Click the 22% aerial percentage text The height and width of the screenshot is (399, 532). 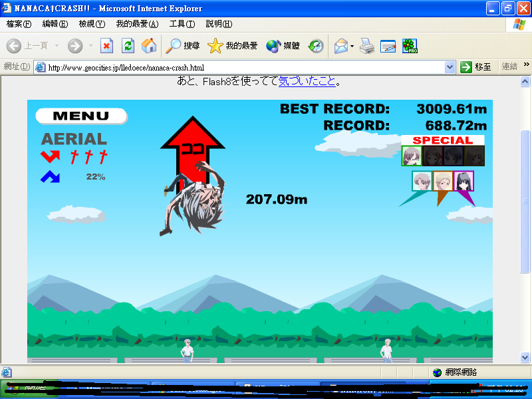96,177
